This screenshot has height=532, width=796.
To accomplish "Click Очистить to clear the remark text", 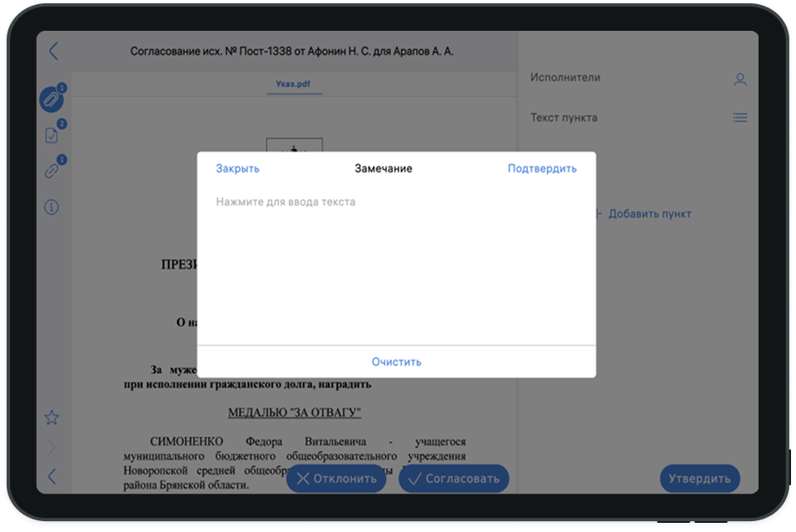I will point(396,362).
